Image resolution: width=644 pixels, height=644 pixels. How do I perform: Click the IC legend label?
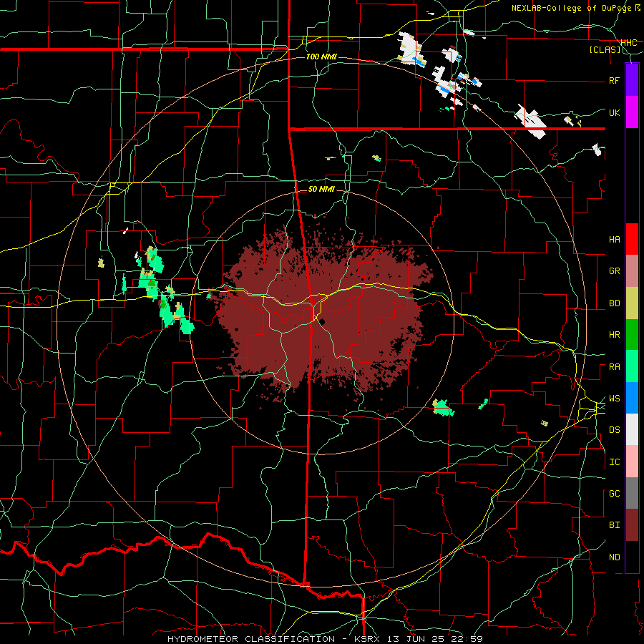(x=614, y=462)
